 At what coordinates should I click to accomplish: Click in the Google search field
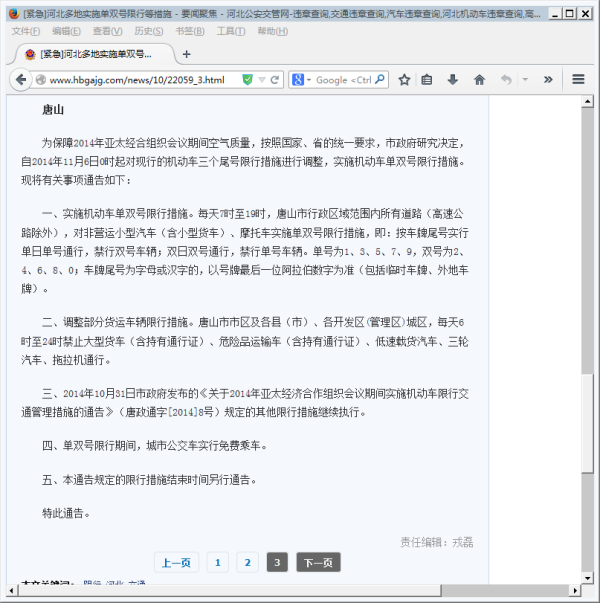coord(343,80)
